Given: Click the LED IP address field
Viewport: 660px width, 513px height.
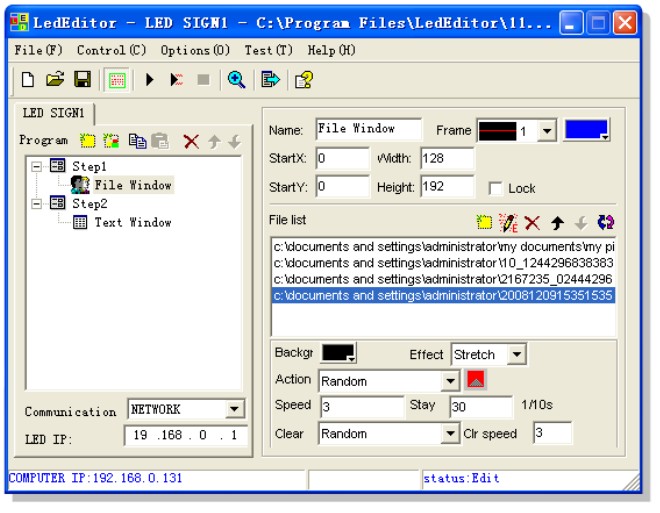Looking at the screenshot, I should point(186,435).
